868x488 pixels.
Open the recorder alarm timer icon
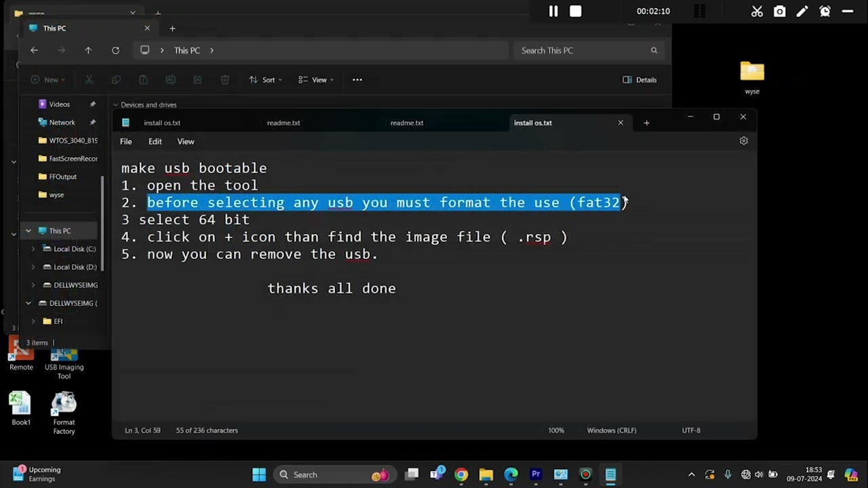[825, 12]
